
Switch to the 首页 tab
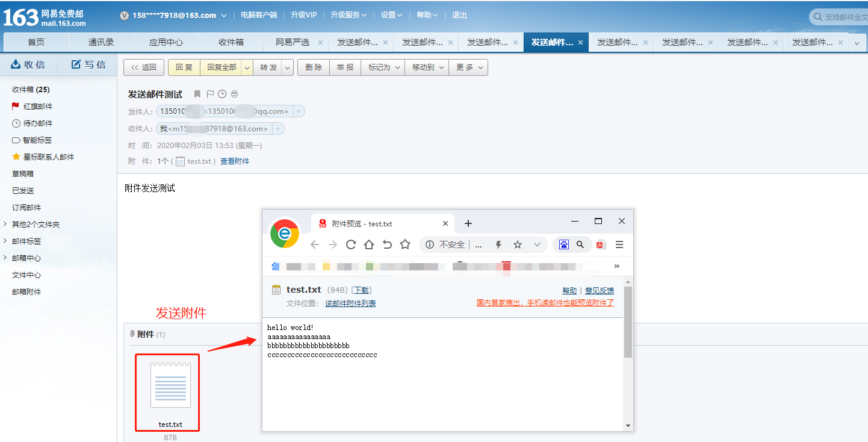[36, 42]
